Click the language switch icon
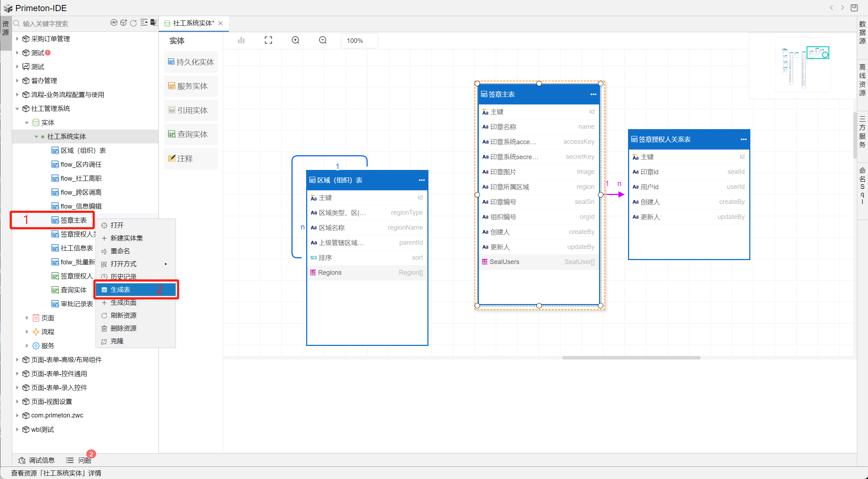868x479 pixels. [154, 23]
